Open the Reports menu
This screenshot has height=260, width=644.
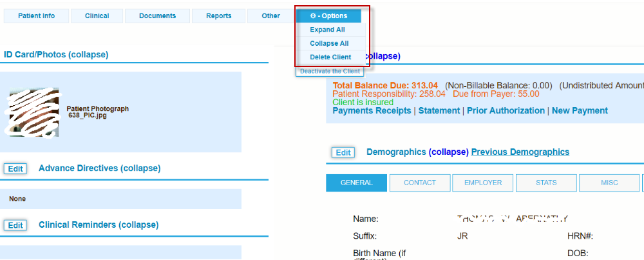click(x=219, y=16)
